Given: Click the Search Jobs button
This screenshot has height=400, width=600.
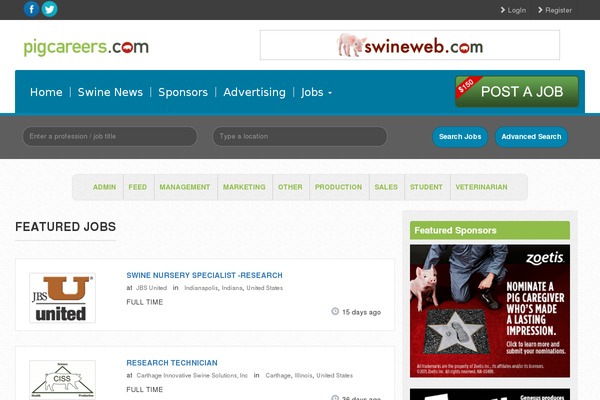Looking at the screenshot, I should 460,137.
